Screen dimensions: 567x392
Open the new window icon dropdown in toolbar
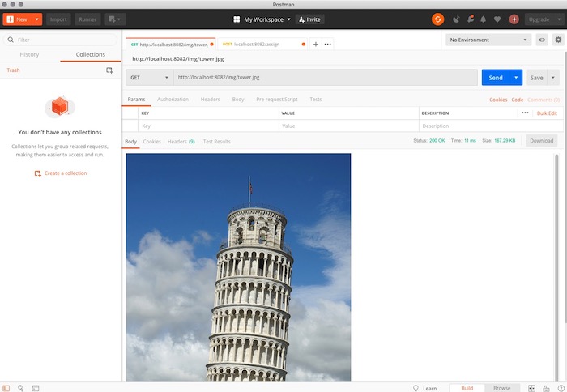(115, 19)
